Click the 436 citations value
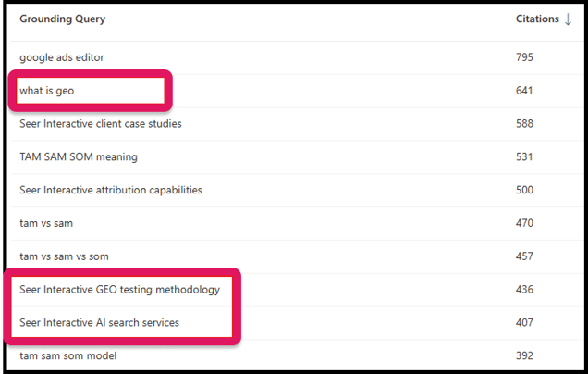 (524, 290)
